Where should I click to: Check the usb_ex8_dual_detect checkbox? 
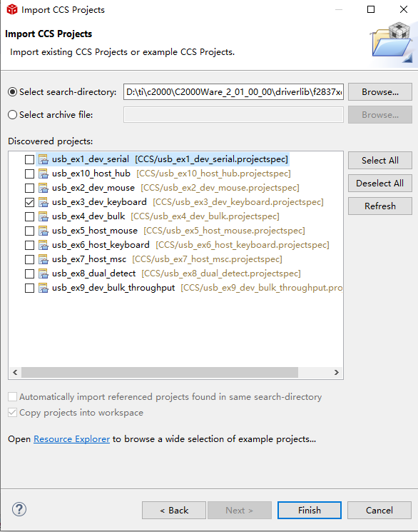pyautogui.click(x=29, y=273)
